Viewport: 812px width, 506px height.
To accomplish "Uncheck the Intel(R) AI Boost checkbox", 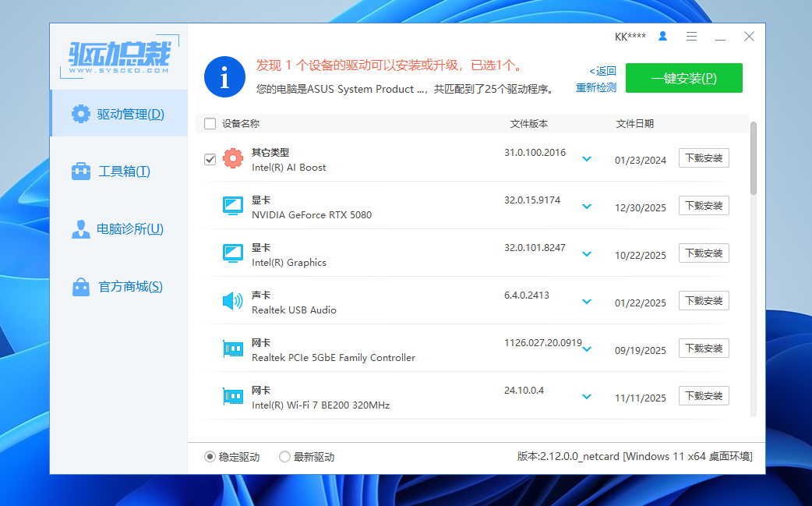I will pyautogui.click(x=210, y=159).
